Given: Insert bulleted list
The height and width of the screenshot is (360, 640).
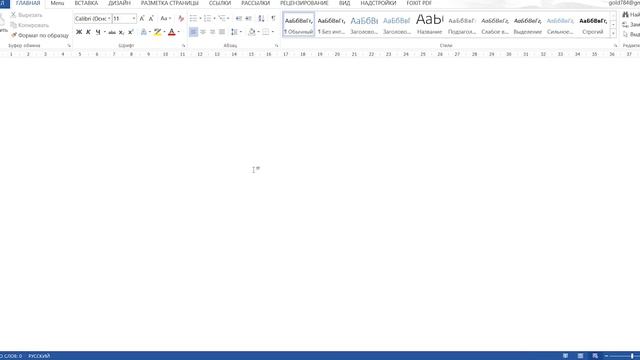Looking at the screenshot, I should click(x=193, y=18).
